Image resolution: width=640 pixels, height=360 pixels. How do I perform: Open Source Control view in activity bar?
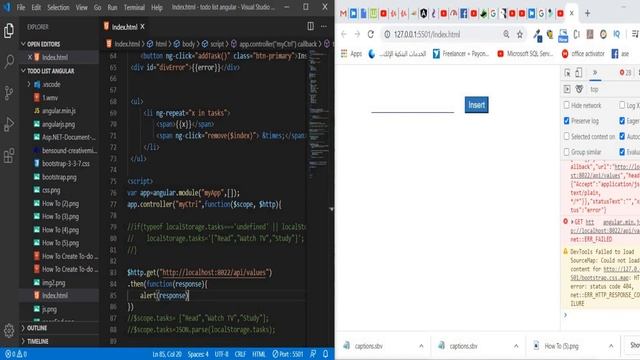click(9, 93)
